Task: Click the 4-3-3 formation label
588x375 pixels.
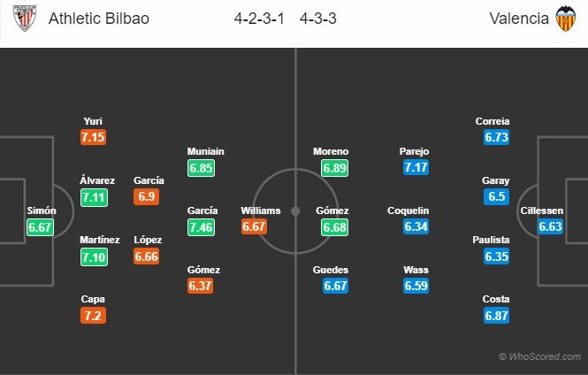Action: [317, 19]
